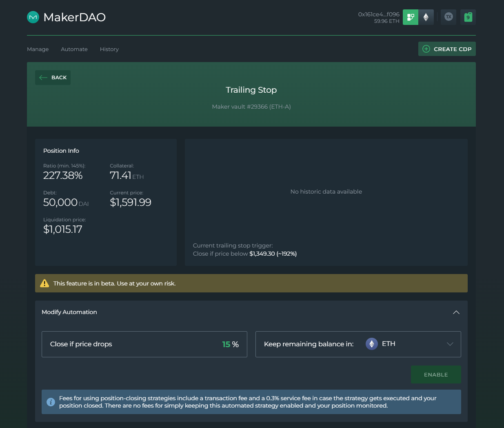The image size is (504, 428).
Task: Click the MakerDAO title text
Action: (75, 17)
